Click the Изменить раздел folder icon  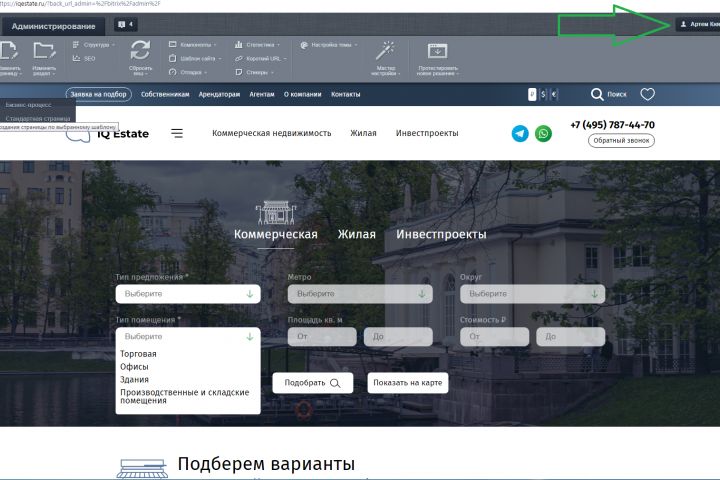click(x=44, y=51)
